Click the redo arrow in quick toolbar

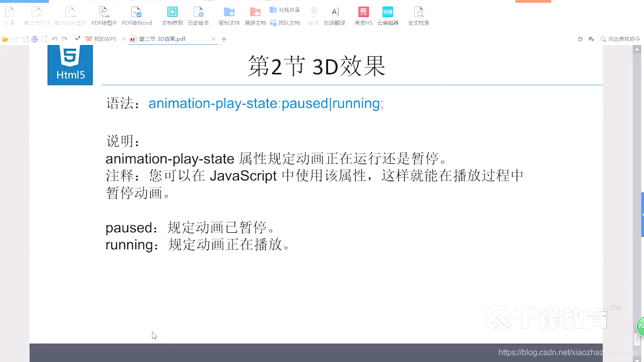[64, 39]
